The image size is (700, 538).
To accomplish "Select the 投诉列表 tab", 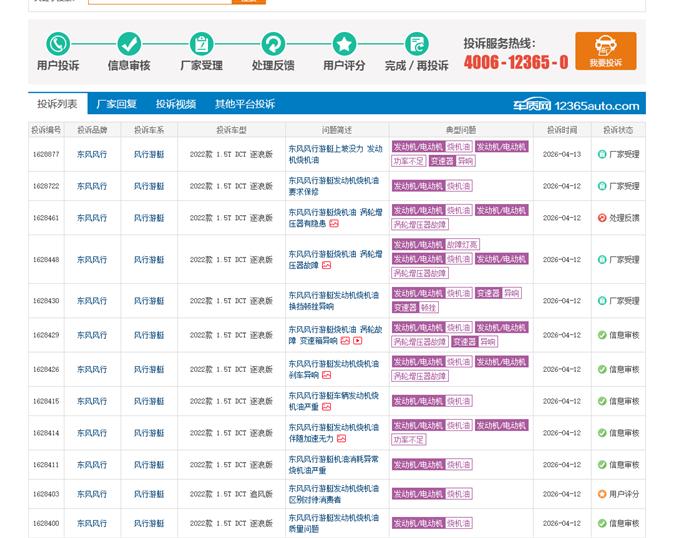I will click(57, 104).
